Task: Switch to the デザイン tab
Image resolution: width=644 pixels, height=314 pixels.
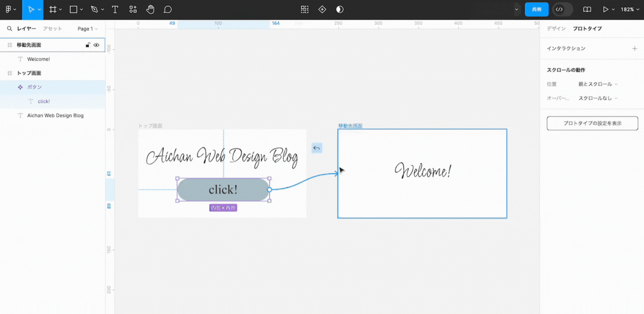Action: pos(556,29)
